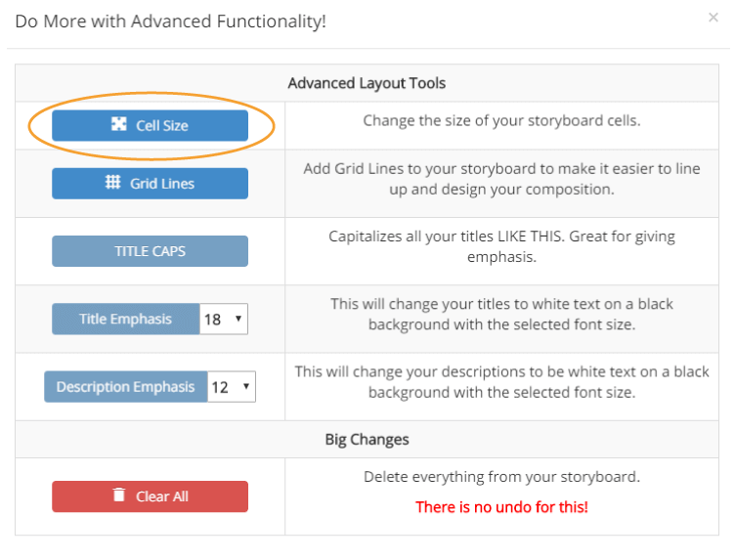Screen dimensions: 735x560
Task: Click the red Clear All button label
Action: [x=162, y=496]
